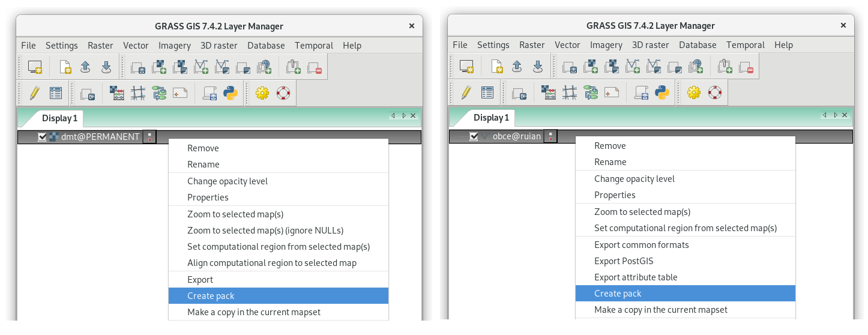Image resolution: width=868 pixels, height=335 pixels.
Task: Open GUI settings gear in right window
Action: pos(693,93)
